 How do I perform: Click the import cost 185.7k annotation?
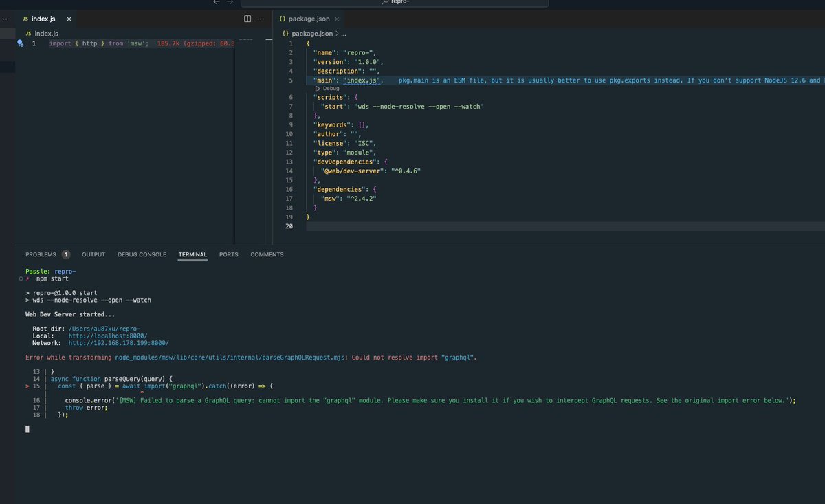coord(196,43)
